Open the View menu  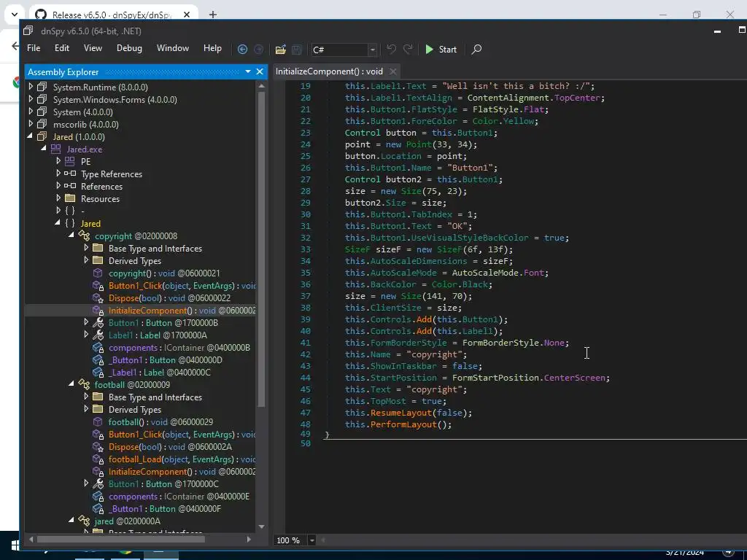[x=93, y=48]
